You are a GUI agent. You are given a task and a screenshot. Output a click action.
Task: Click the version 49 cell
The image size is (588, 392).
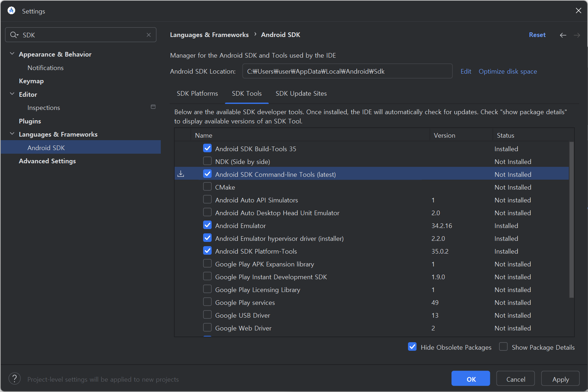[435, 303]
